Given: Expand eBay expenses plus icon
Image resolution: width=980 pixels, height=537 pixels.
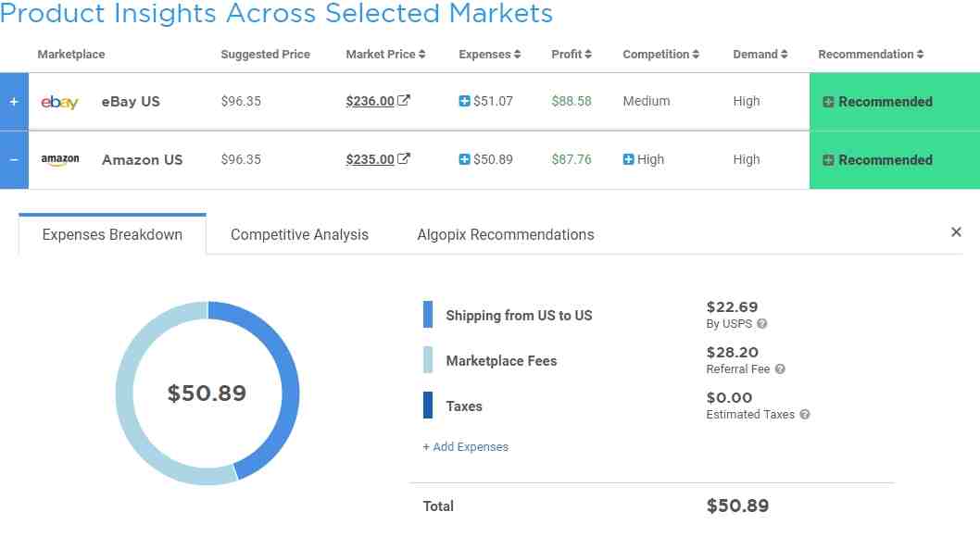Looking at the screenshot, I should [465, 101].
